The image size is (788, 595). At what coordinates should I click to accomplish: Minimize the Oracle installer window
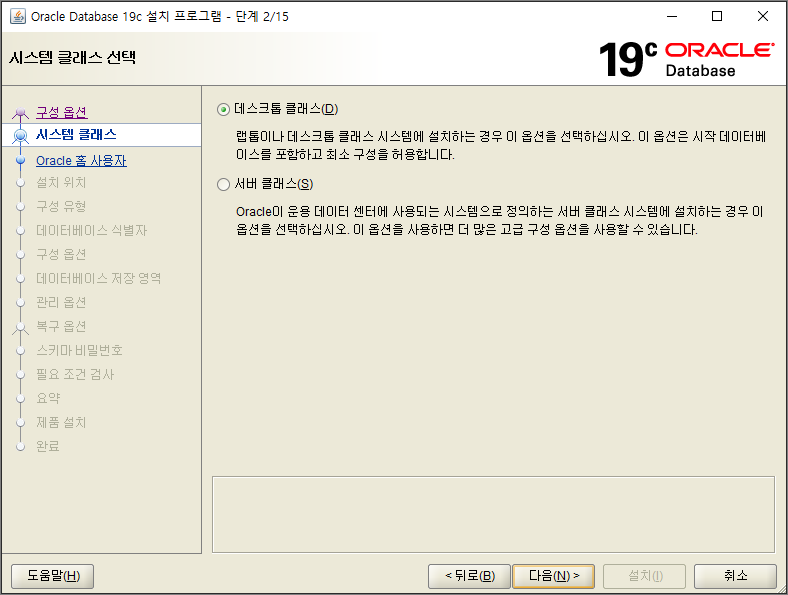(x=672, y=16)
